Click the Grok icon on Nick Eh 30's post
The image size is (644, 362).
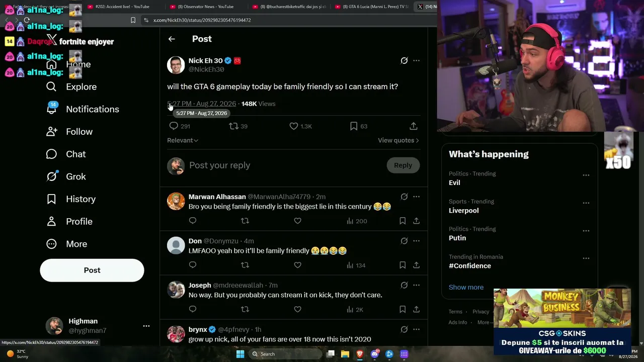coord(404,61)
